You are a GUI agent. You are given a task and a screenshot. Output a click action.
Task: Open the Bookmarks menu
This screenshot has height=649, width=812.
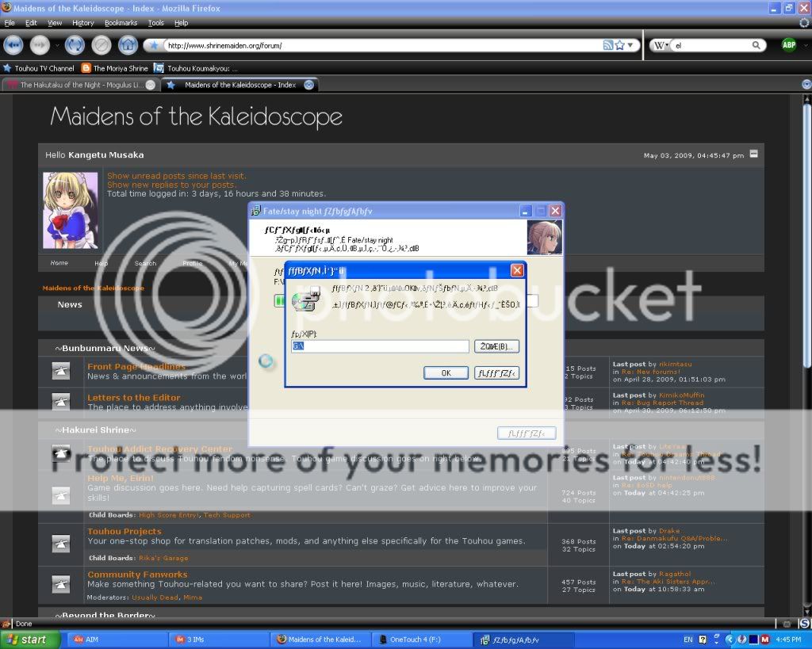[x=121, y=23]
